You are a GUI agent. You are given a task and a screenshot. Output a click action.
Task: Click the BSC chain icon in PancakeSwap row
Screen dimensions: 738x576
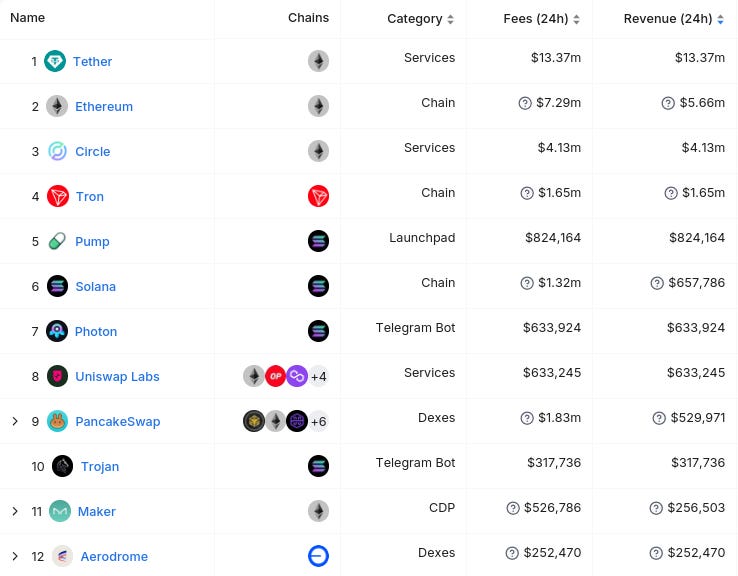[254, 421]
